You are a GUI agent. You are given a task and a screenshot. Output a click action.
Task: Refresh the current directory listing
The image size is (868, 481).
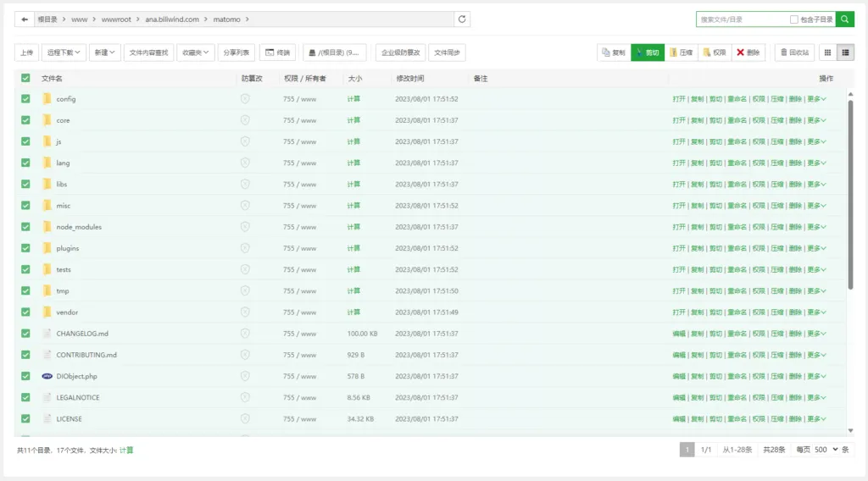[x=462, y=19]
